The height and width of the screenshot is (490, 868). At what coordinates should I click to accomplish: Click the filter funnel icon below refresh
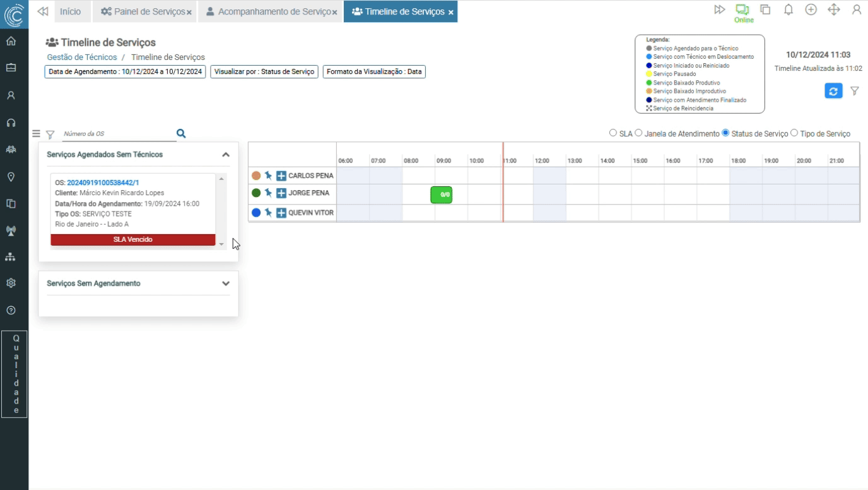(854, 91)
